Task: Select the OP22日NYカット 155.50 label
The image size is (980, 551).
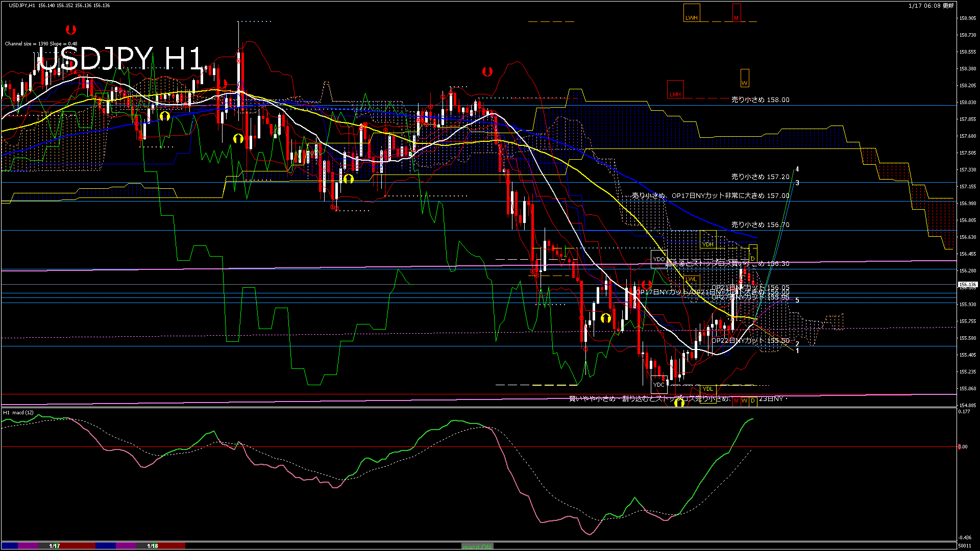Action: pyautogui.click(x=750, y=341)
